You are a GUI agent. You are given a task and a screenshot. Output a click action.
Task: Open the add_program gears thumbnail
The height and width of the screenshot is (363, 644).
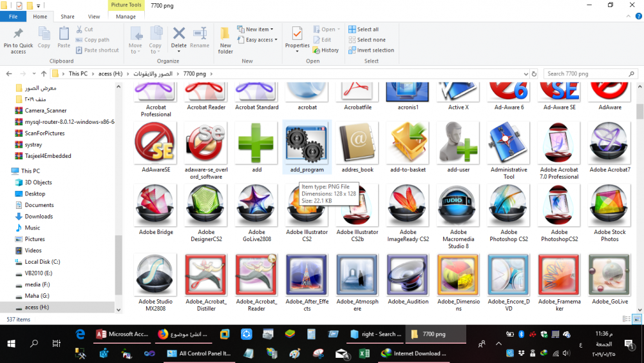pyautogui.click(x=307, y=143)
